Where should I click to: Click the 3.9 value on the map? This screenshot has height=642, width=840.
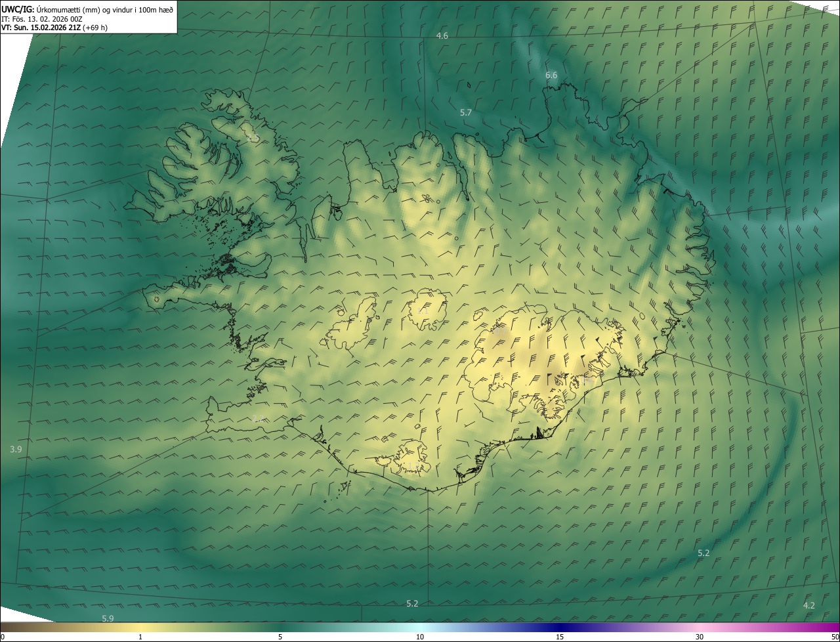click(x=16, y=449)
